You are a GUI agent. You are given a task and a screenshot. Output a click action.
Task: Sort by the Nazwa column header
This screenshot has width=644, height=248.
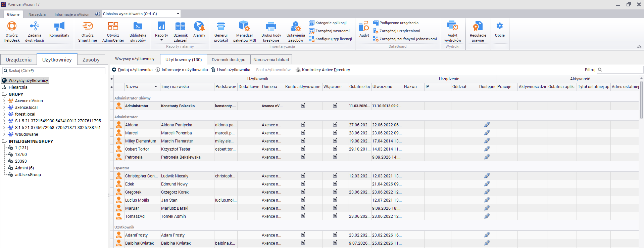coord(141,87)
